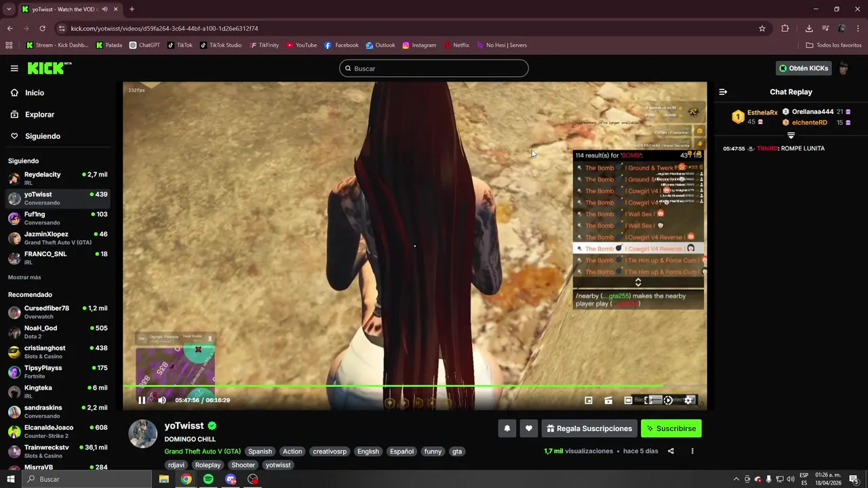Viewport: 868px width, 488px height.
Task: Click the Obtén KICKs button
Action: click(804, 68)
